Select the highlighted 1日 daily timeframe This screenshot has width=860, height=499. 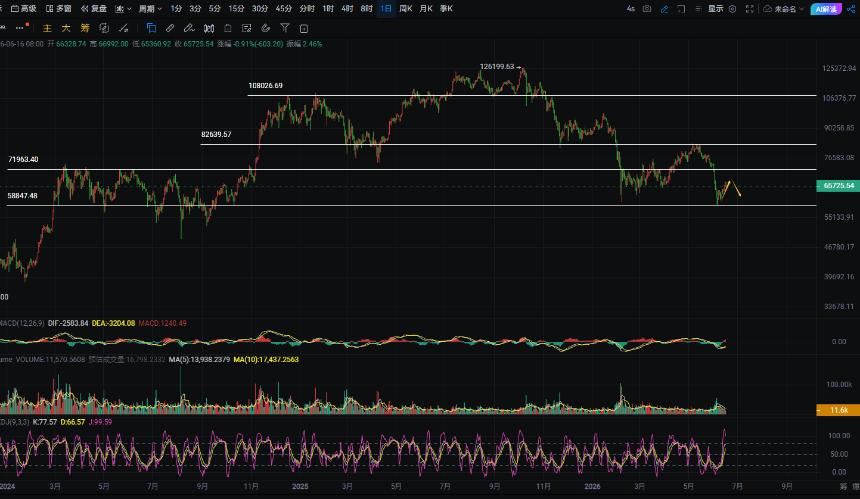coord(386,9)
